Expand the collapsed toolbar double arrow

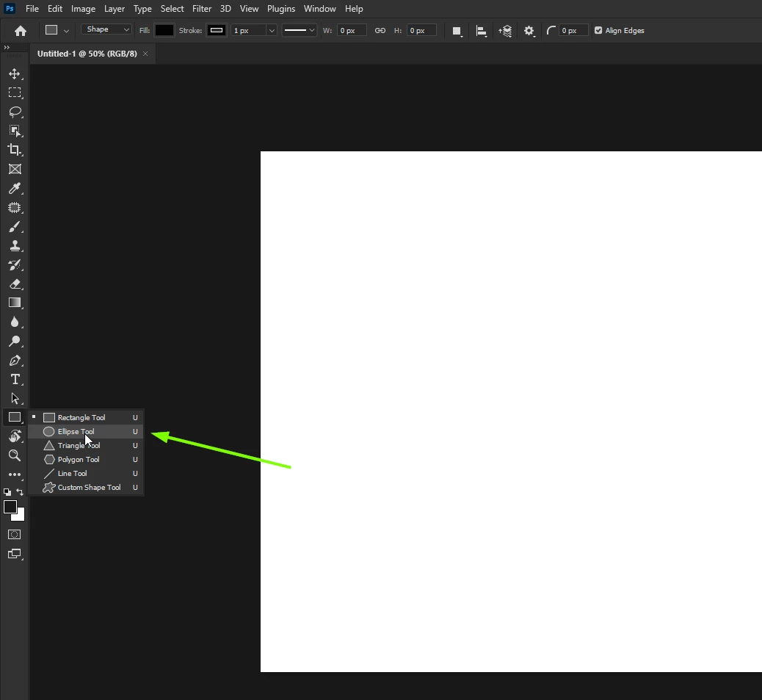[7, 47]
